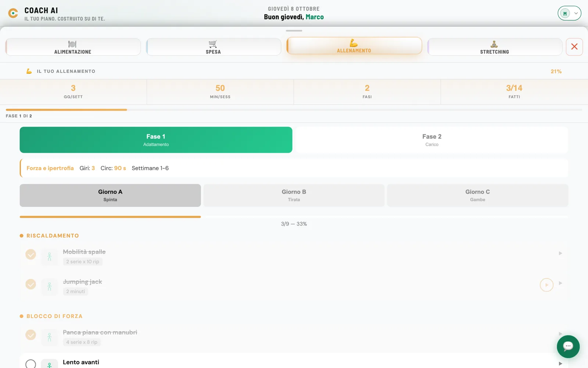The height and width of the screenshot is (368, 588).
Task: Click the 50 min/sess stat
Action: coord(220,92)
